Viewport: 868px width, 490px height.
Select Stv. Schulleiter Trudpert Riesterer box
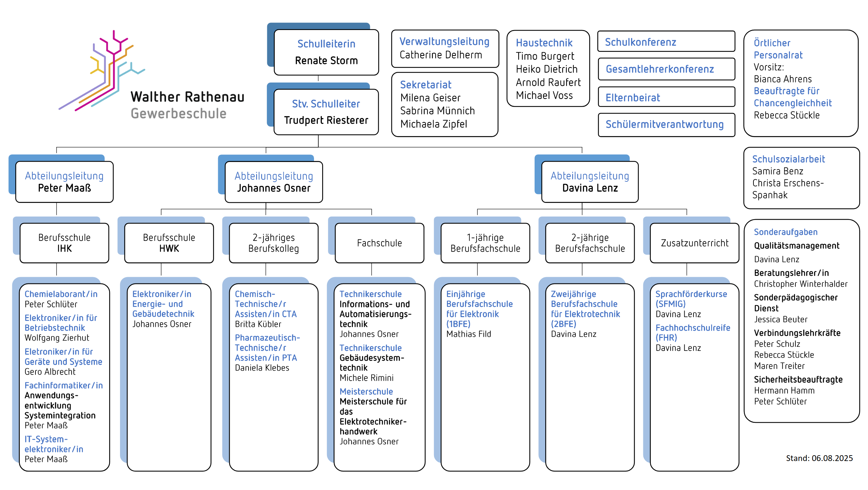pos(326,112)
